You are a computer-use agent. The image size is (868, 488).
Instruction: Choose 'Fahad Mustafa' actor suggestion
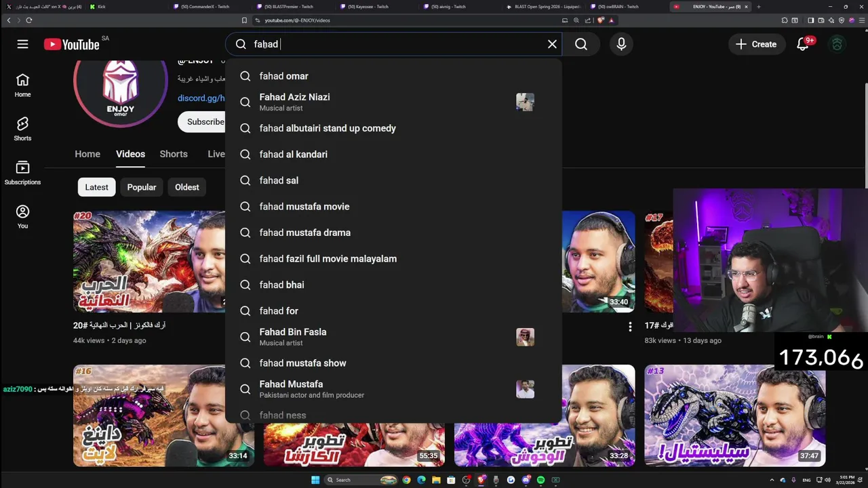point(393,389)
